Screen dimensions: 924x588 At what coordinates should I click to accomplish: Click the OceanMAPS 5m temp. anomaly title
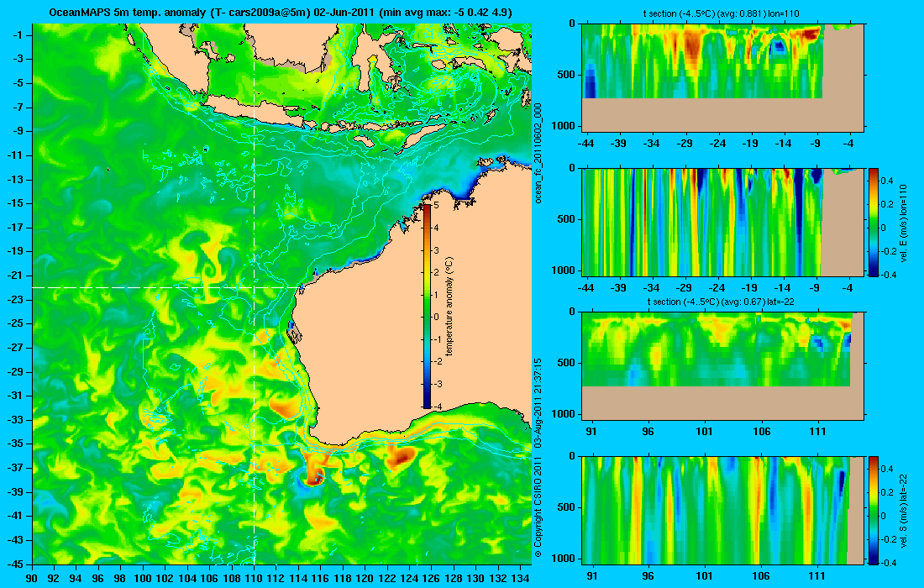(281, 13)
